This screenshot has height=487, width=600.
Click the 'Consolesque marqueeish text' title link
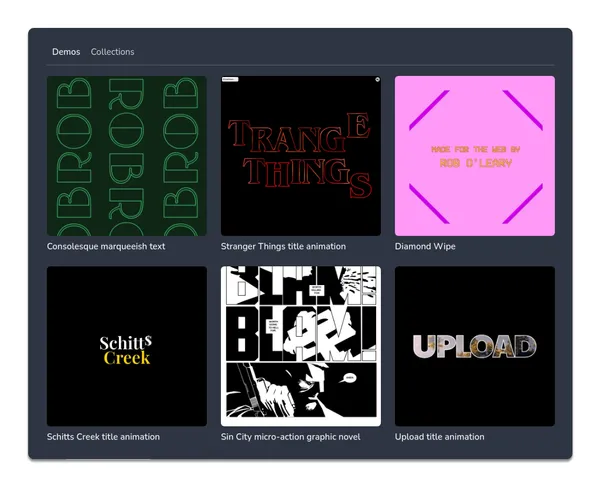tap(106, 246)
